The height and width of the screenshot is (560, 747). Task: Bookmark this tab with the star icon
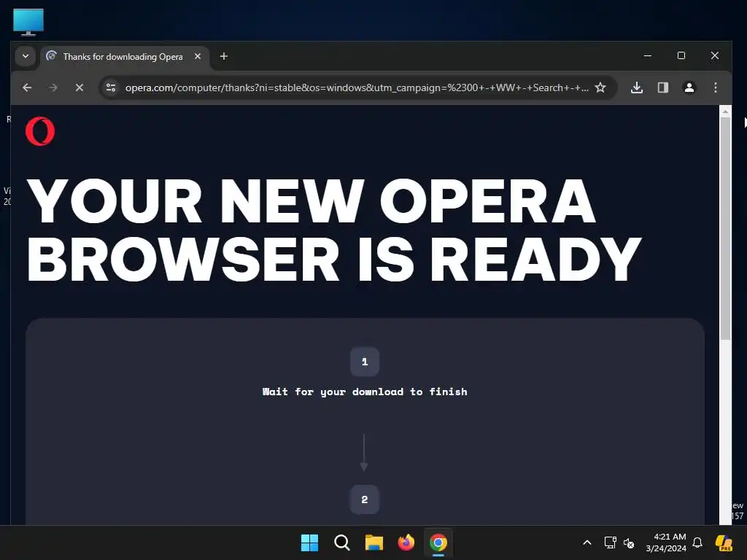600,87
